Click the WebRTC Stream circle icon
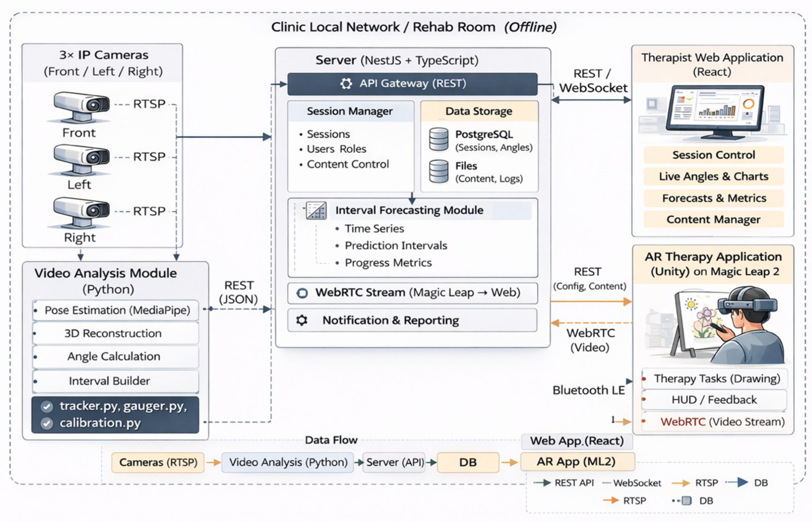Image resolution: width=812 pixels, height=522 pixels. tap(301, 293)
